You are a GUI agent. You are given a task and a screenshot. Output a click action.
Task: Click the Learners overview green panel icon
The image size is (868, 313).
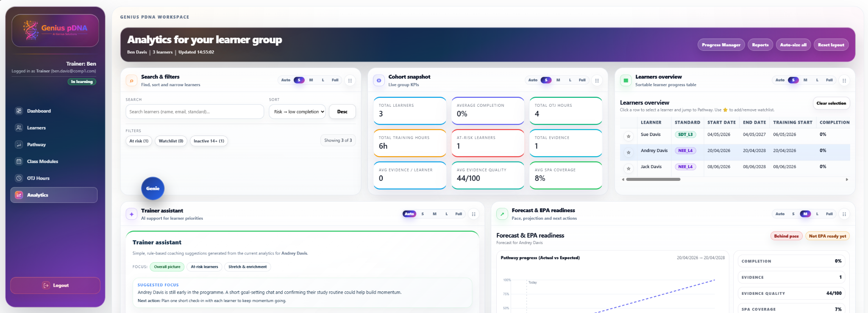click(x=626, y=80)
